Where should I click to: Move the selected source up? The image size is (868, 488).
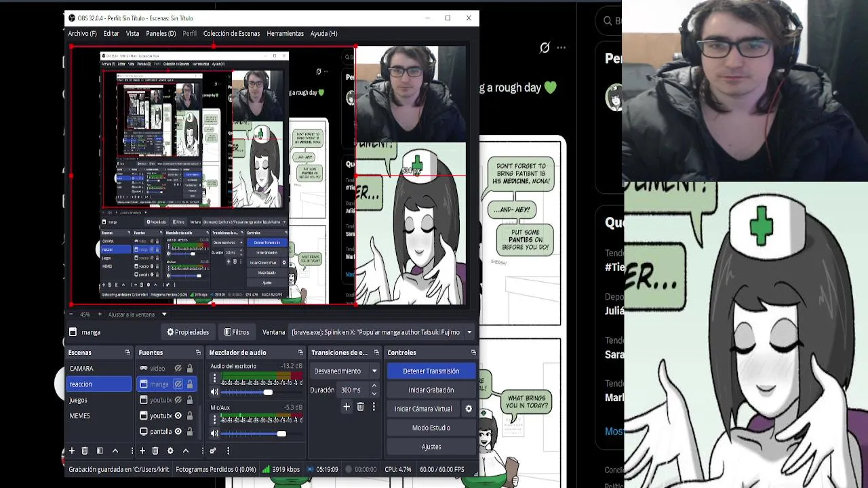coord(186,451)
